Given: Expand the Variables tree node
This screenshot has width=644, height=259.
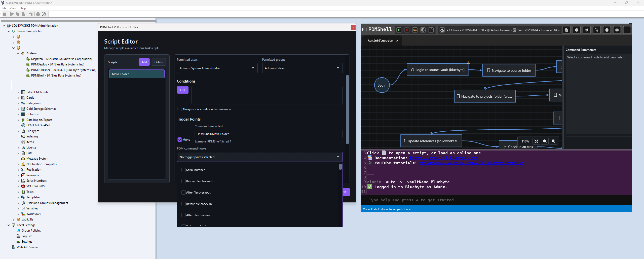Looking at the screenshot, I should pyautogui.click(x=18, y=208).
